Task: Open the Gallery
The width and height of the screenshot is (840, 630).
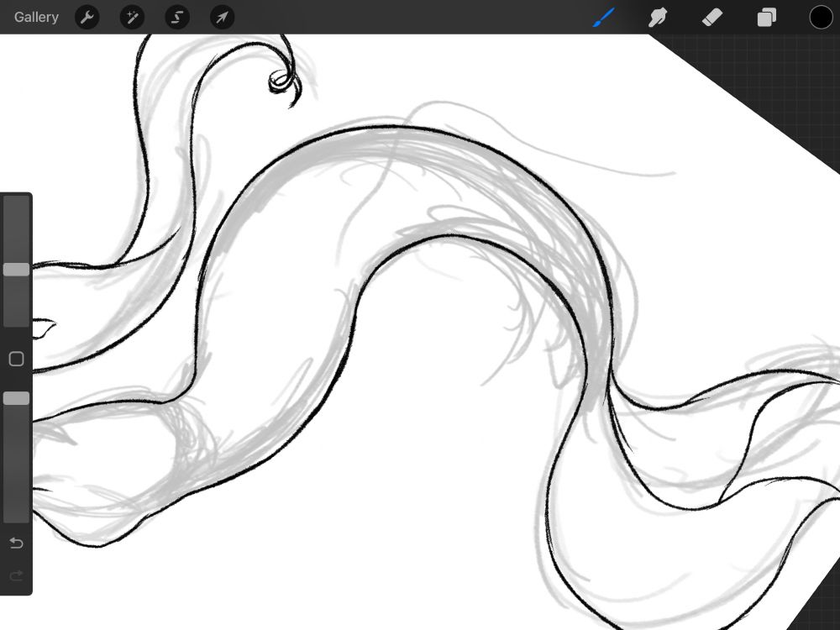Action: 36,17
